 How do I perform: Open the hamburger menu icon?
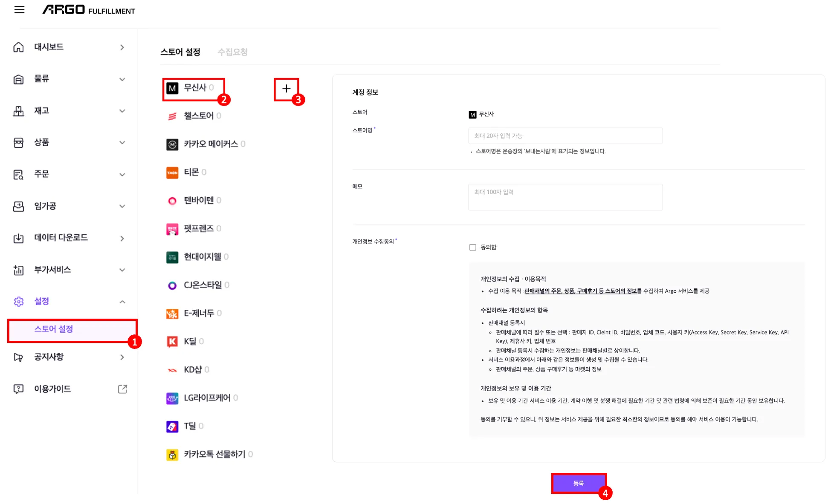coord(19,10)
